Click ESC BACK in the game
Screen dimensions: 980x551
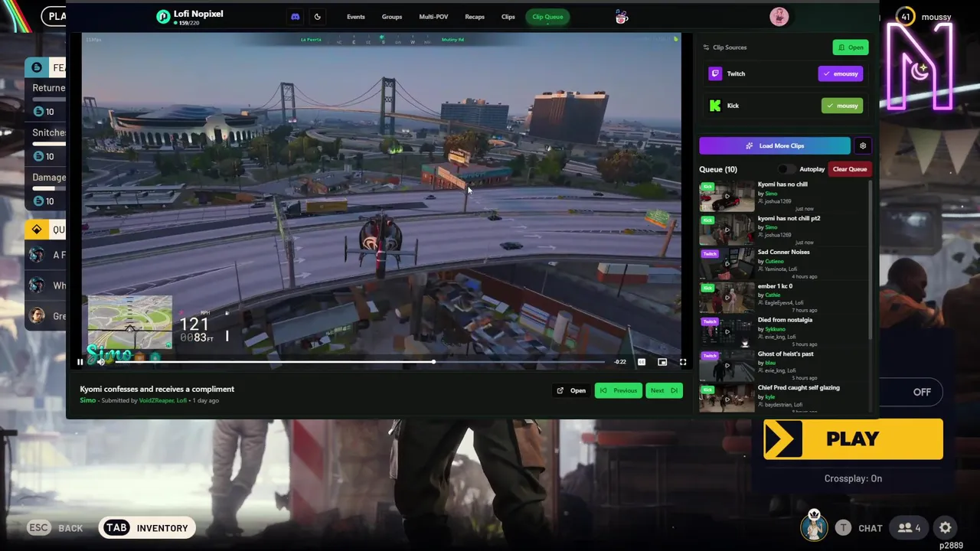[x=55, y=528]
